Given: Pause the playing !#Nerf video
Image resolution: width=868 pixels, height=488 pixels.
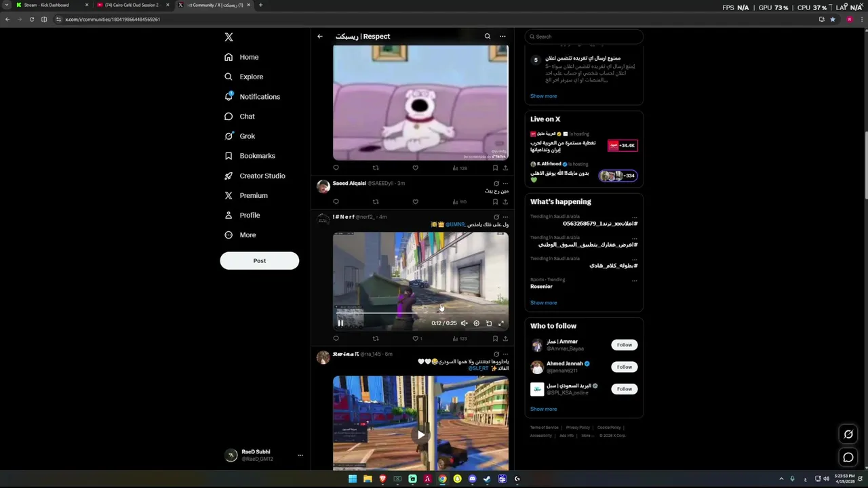Looking at the screenshot, I should click(340, 323).
